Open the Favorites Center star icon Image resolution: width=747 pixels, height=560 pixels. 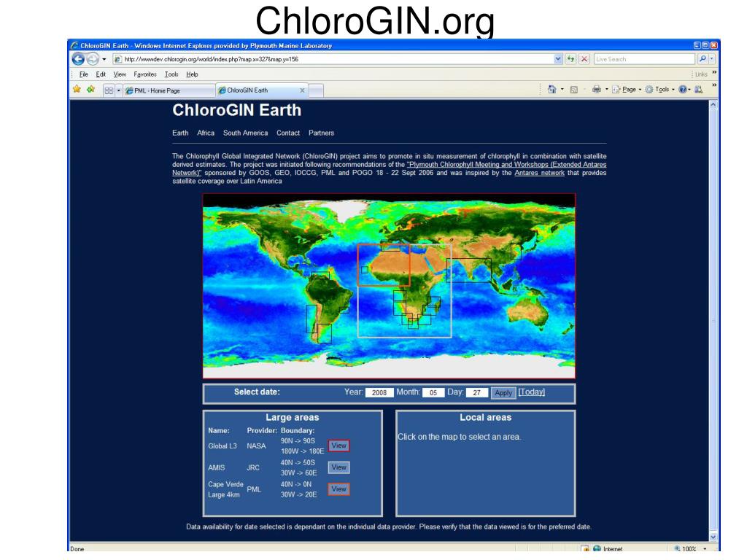(x=77, y=89)
